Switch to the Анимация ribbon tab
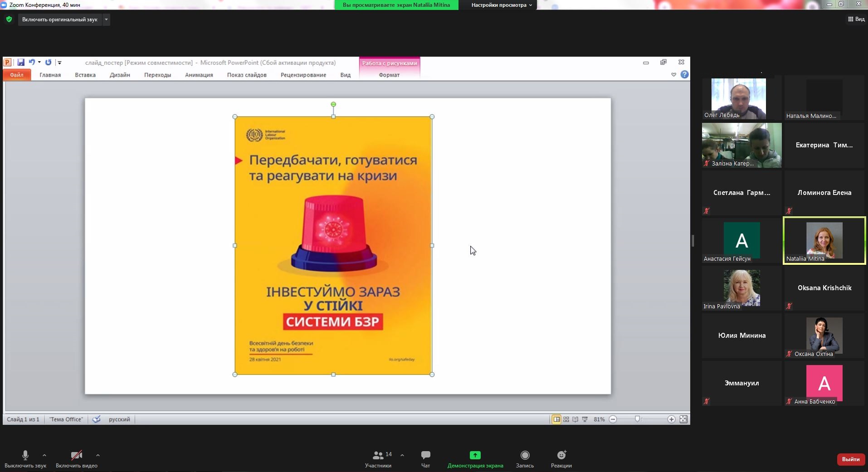The width and height of the screenshot is (868, 472). click(199, 75)
